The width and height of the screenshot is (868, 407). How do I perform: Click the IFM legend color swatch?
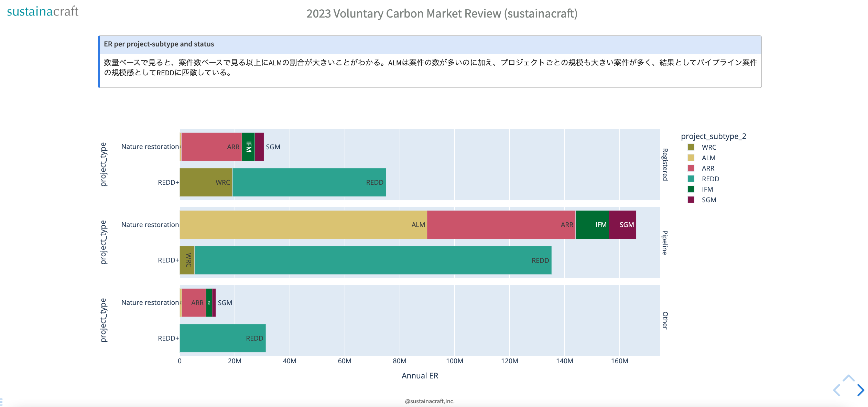point(691,189)
